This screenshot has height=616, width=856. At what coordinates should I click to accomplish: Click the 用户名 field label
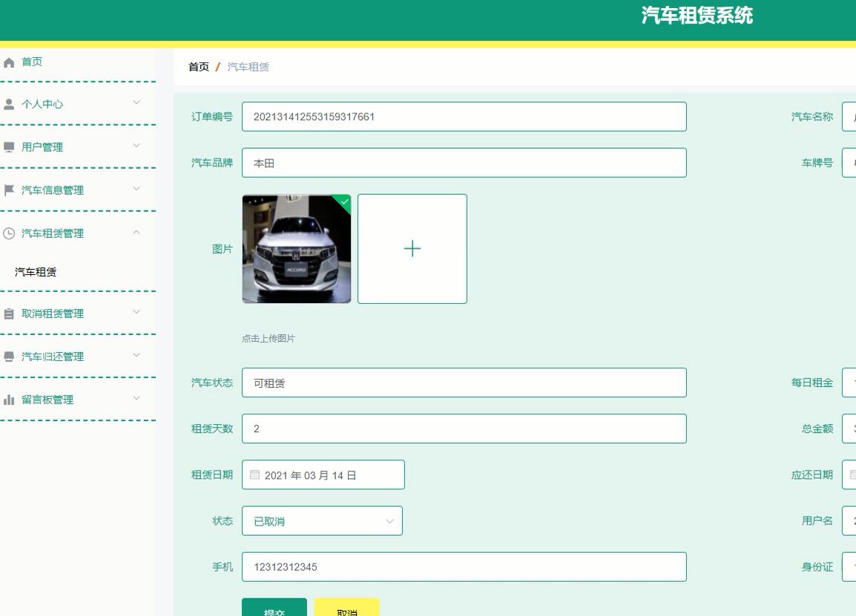[817, 520]
